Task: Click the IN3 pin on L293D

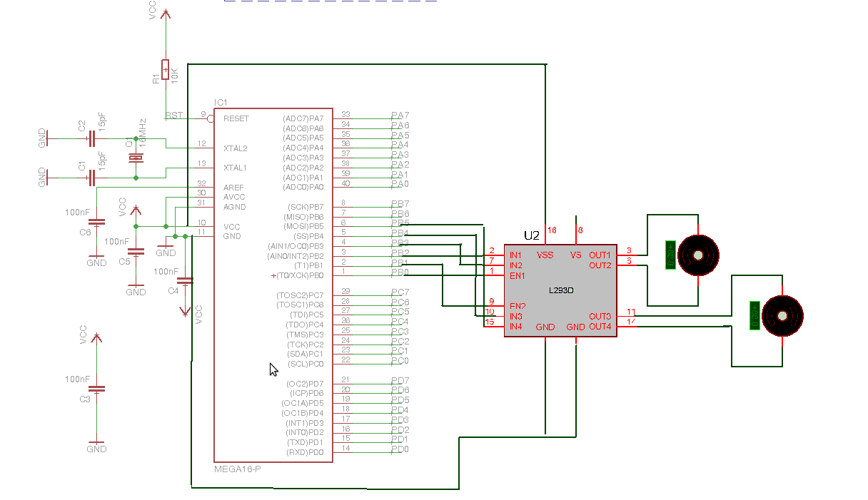Action: (x=515, y=316)
